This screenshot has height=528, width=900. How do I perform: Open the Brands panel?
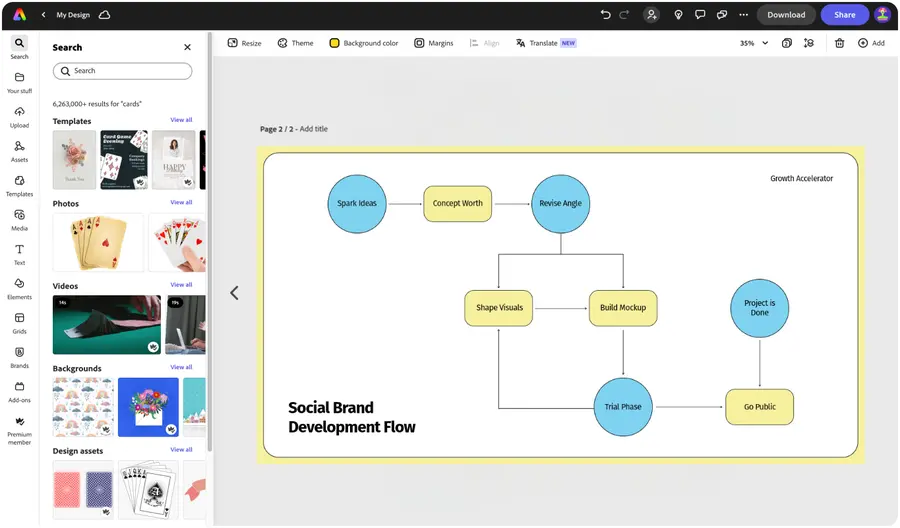(x=19, y=358)
